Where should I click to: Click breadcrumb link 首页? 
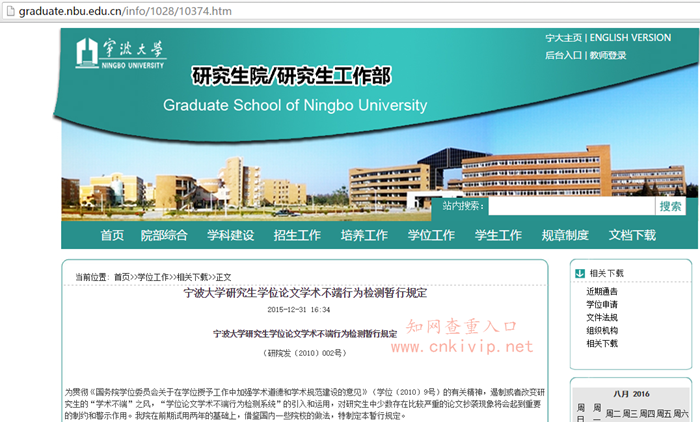point(122,277)
